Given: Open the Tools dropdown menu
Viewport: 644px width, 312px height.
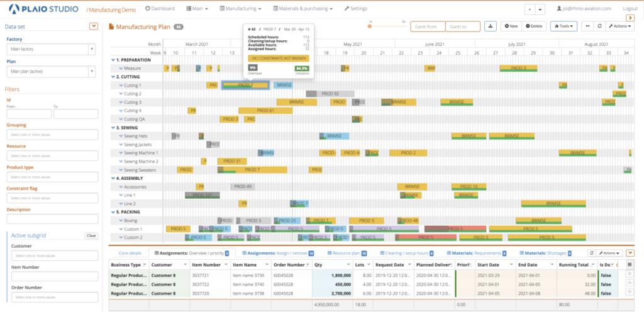Looking at the screenshot, I should (563, 26).
